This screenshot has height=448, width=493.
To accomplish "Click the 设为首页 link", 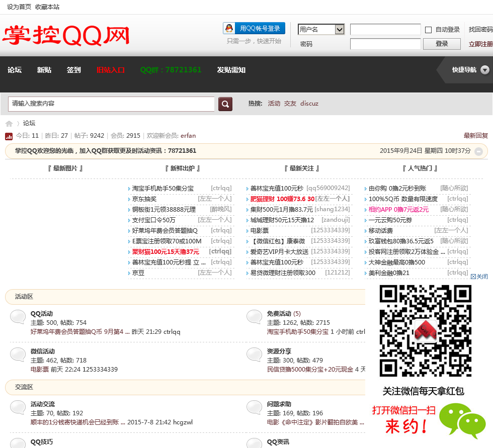I will click(19, 7).
